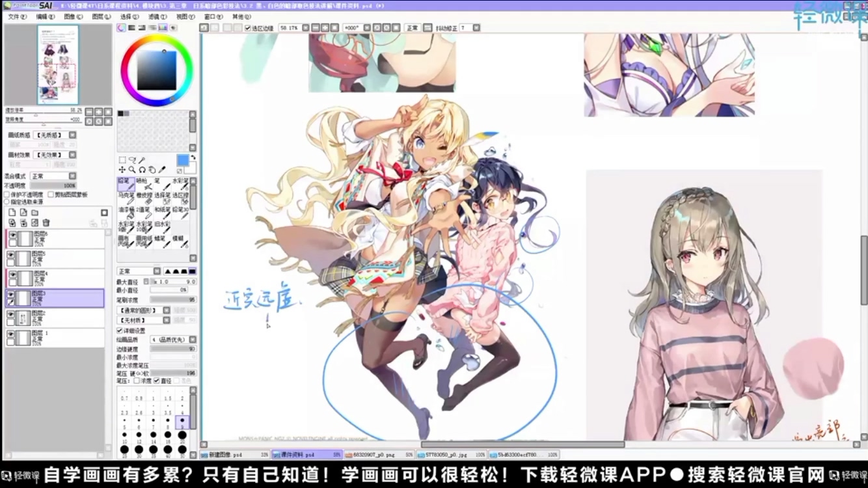The image size is (868, 488).
Task: Select the zoom magnifier tool
Action: point(132,170)
